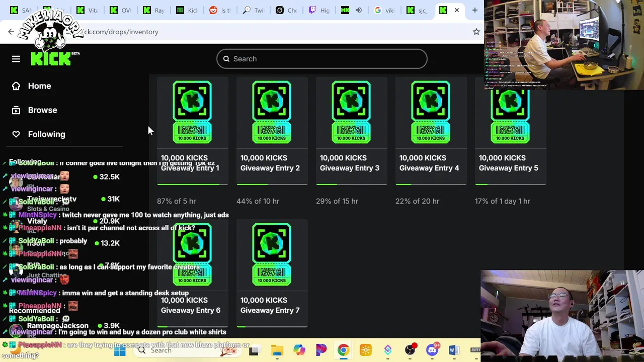Click the '22% of 20 hr' label

click(x=417, y=201)
